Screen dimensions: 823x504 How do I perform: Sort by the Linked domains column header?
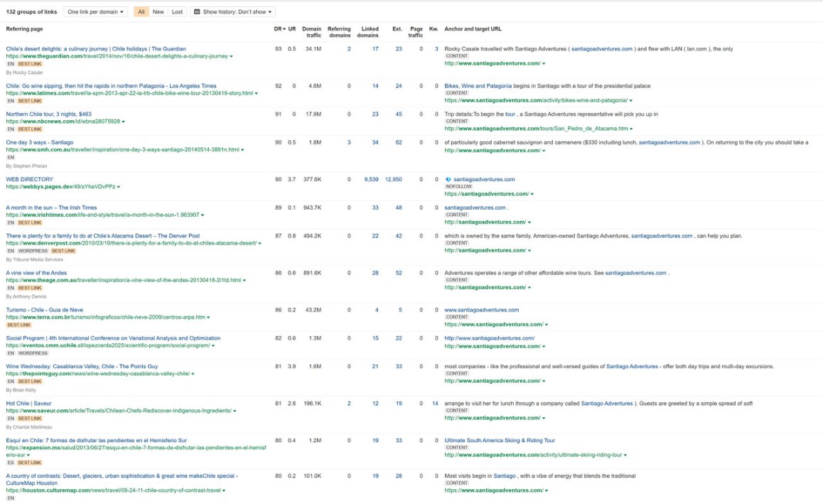[x=368, y=32]
